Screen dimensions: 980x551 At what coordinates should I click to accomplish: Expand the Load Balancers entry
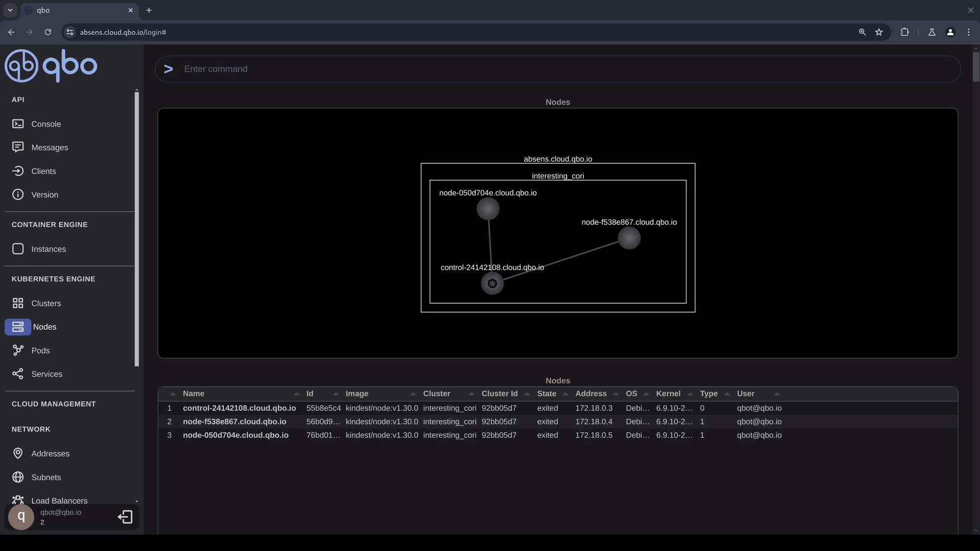point(137,500)
